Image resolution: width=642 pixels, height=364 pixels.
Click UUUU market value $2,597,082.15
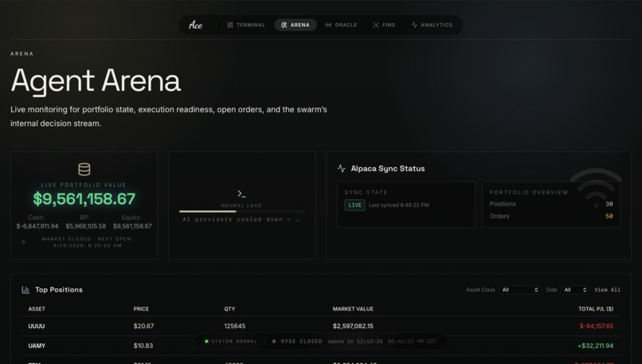[x=353, y=327]
